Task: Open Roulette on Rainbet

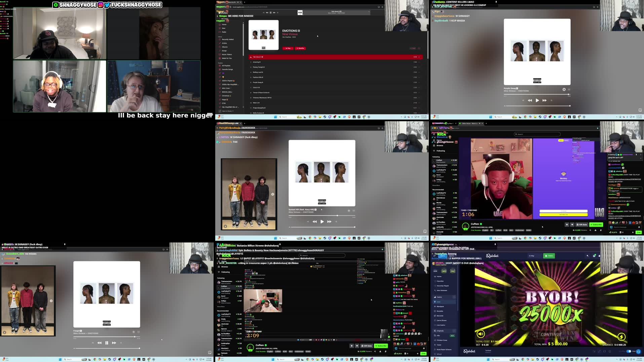Action: [440, 311]
